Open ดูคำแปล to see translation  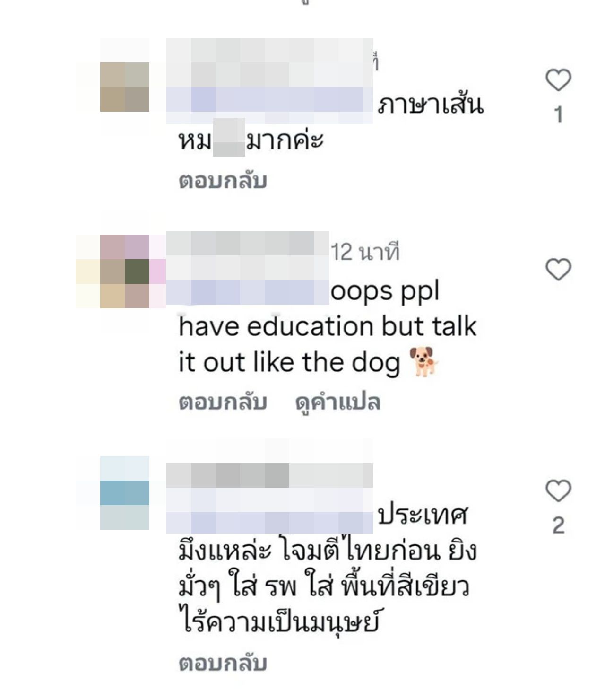(x=338, y=403)
